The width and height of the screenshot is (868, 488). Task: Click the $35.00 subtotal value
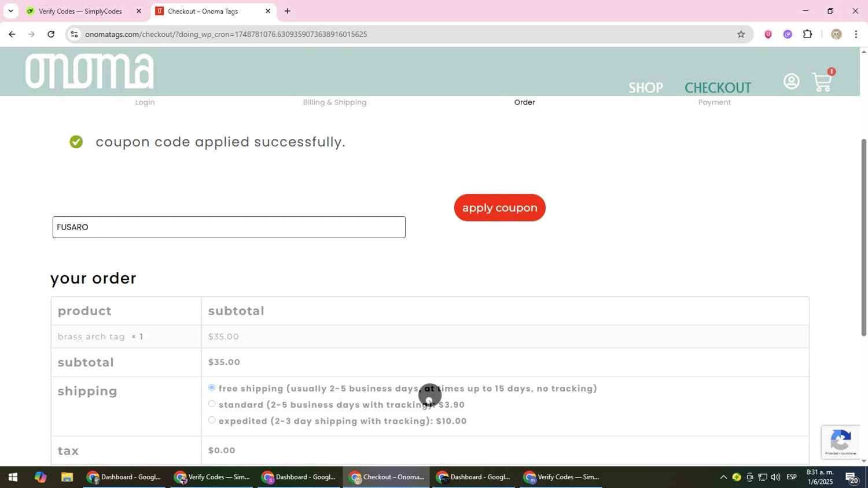pyautogui.click(x=224, y=363)
